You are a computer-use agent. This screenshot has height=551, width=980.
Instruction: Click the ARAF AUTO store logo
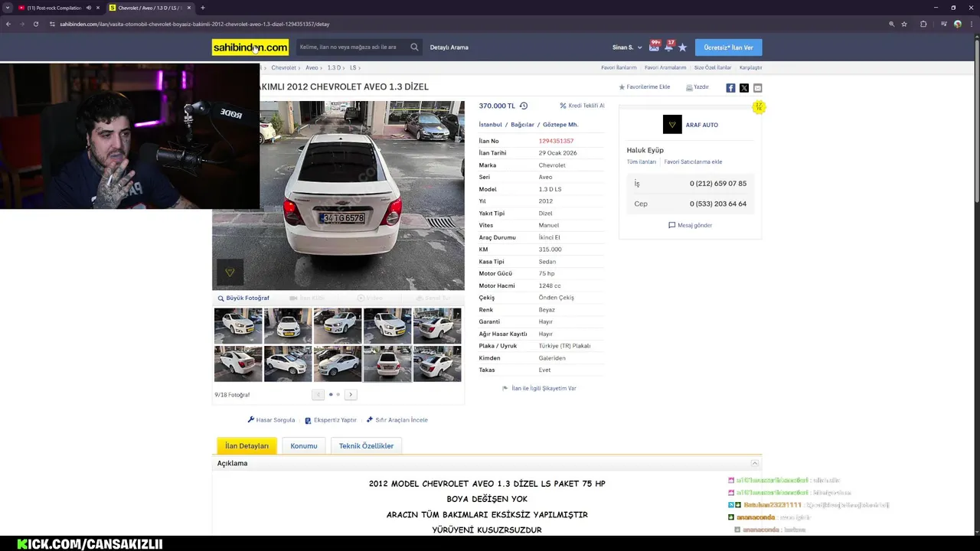pos(672,124)
